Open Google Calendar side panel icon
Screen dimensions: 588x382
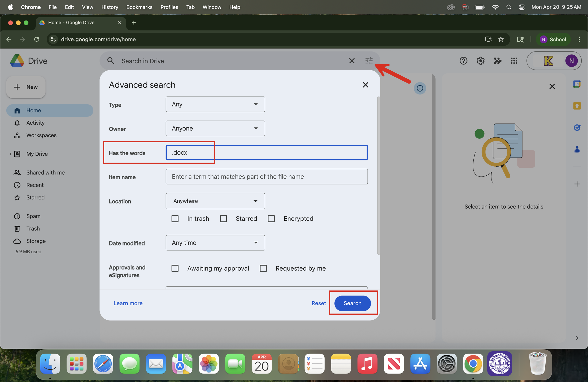click(x=577, y=84)
